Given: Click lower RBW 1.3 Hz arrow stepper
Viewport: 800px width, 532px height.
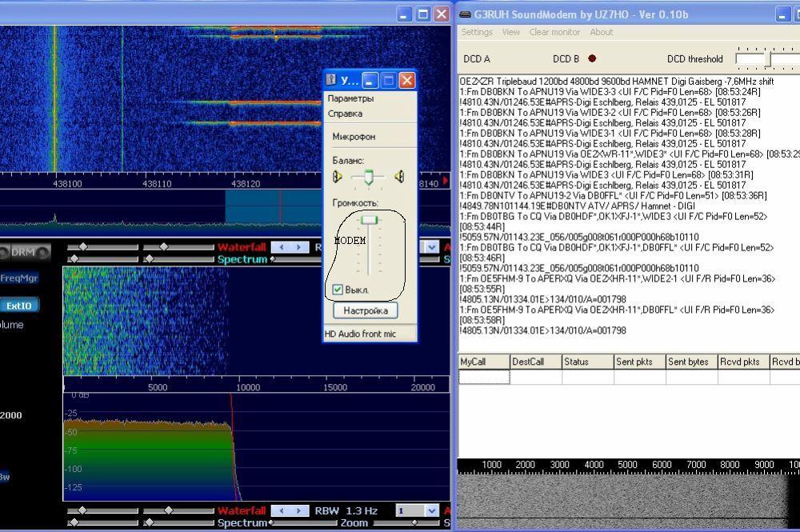Looking at the screenshot, I should 290,510.
